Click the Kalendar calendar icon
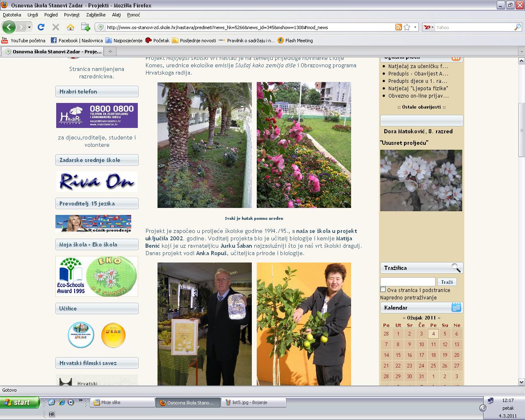Viewport: 525px width, 420px height. (x=456, y=307)
